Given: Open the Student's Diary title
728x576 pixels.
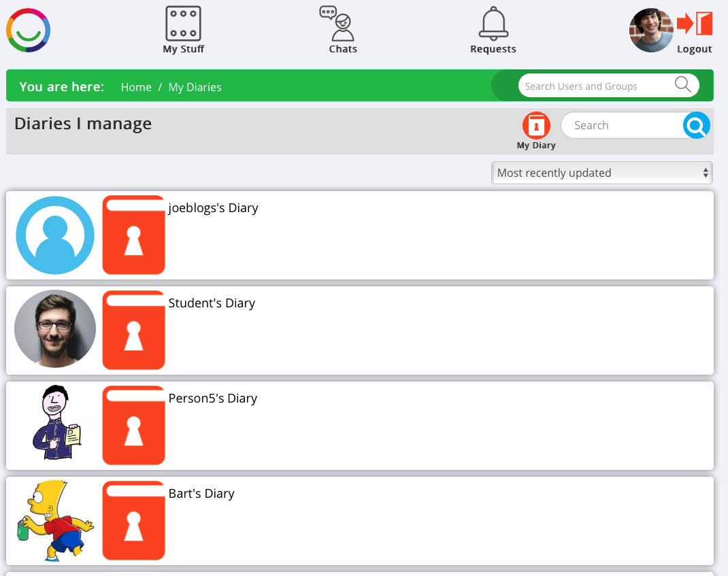Looking at the screenshot, I should pyautogui.click(x=212, y=303).
